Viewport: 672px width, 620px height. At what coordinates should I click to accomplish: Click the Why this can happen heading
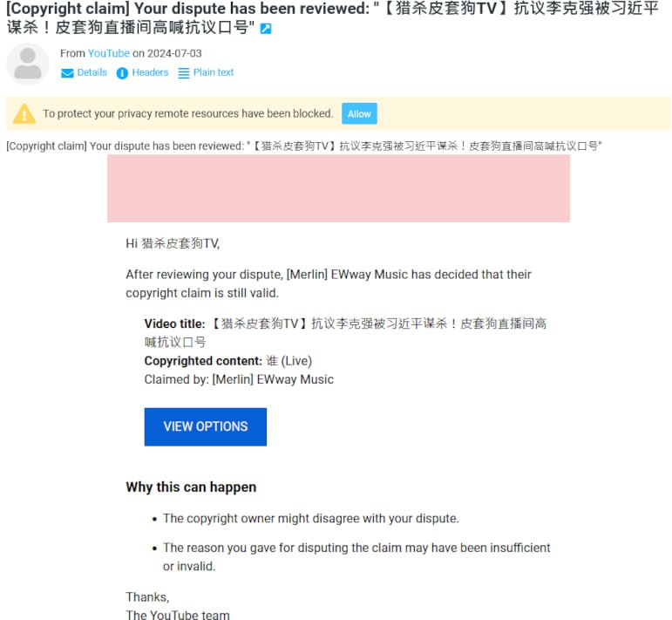click(191, 487)
